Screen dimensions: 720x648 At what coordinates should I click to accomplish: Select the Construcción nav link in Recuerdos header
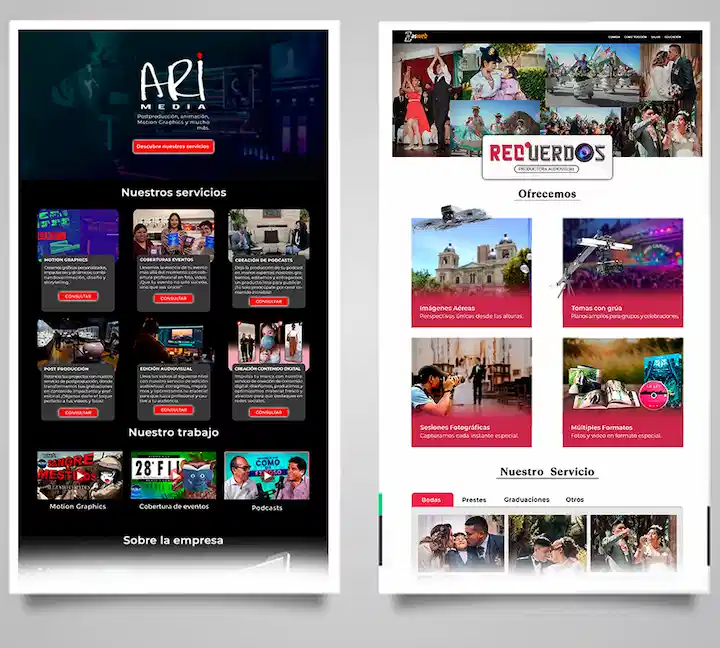[x=636, y=37]
